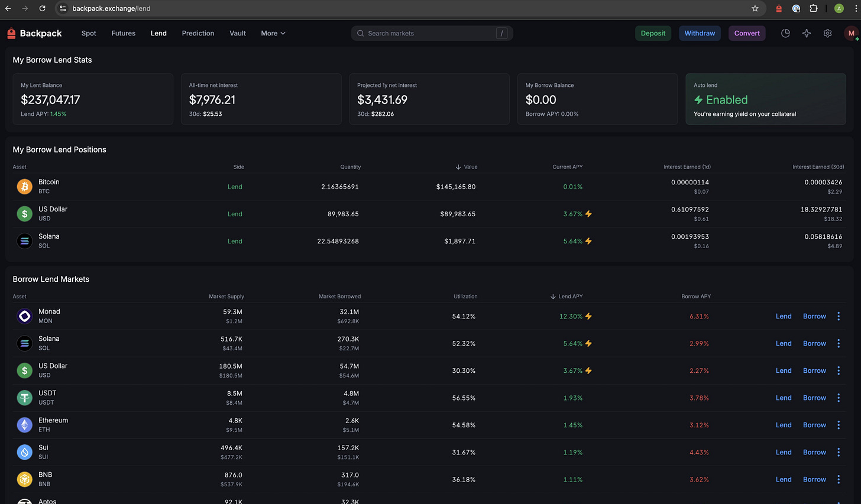
Task: Click the USDT Tether icon
Action: 24,398
